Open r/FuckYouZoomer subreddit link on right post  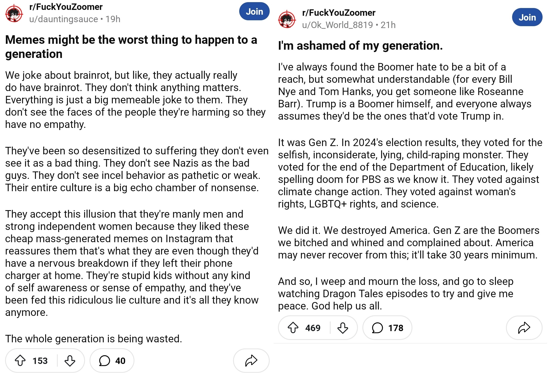coord(339,13)
